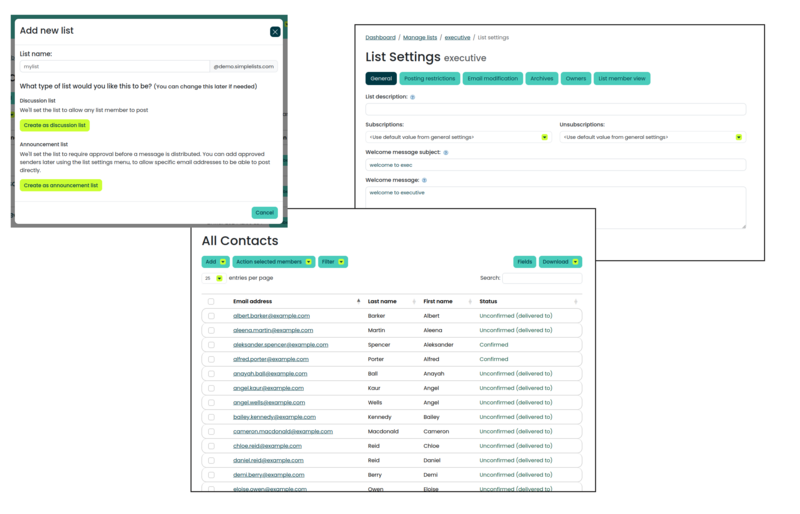Viewport: 800px width, 514px height.
Task: Toggle the select-all checkbox in contacts header
Action: (x=211, y=302)
